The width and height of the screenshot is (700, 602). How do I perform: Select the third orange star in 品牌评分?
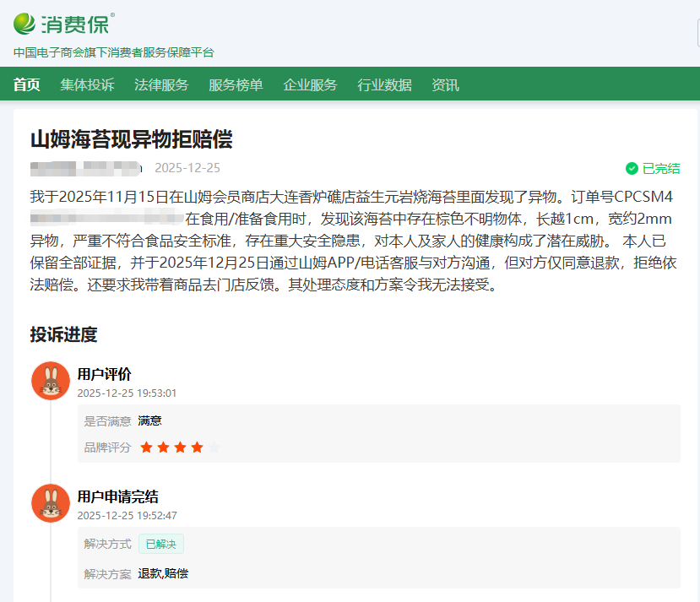pyautogui.click(x=181, y=447)
